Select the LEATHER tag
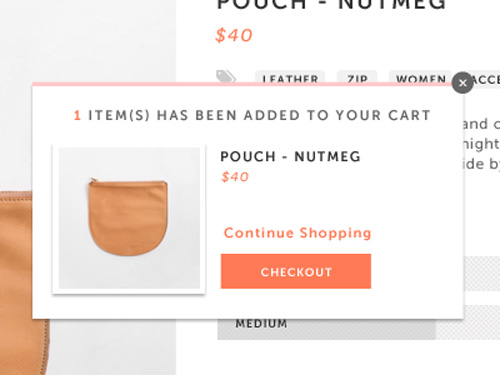The image size is (500, 375). click(290, 77)
